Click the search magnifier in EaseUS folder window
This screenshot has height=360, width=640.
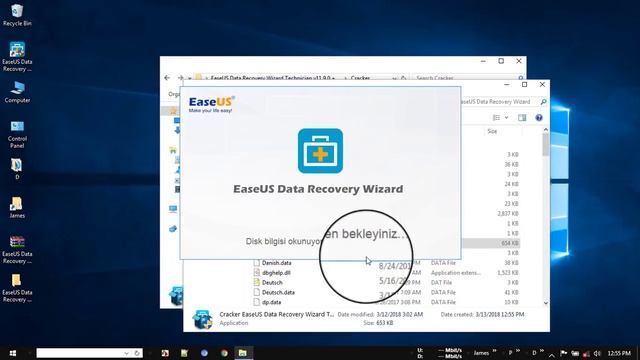tap(543, 102)
